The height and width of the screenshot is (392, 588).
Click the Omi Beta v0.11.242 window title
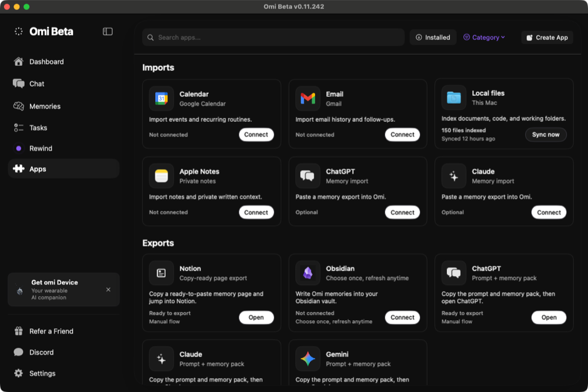coord(293,6)
